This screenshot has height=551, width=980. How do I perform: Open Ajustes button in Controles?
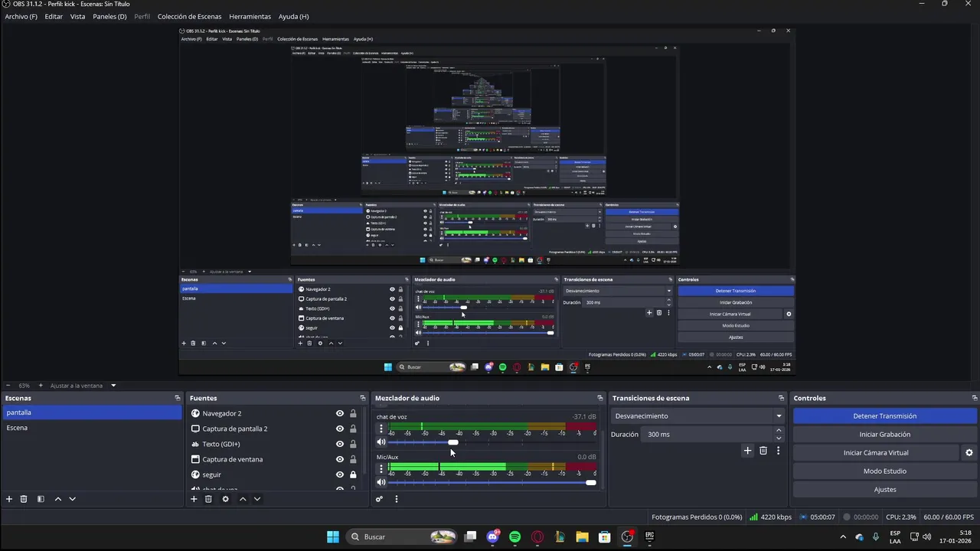[884, 490]
